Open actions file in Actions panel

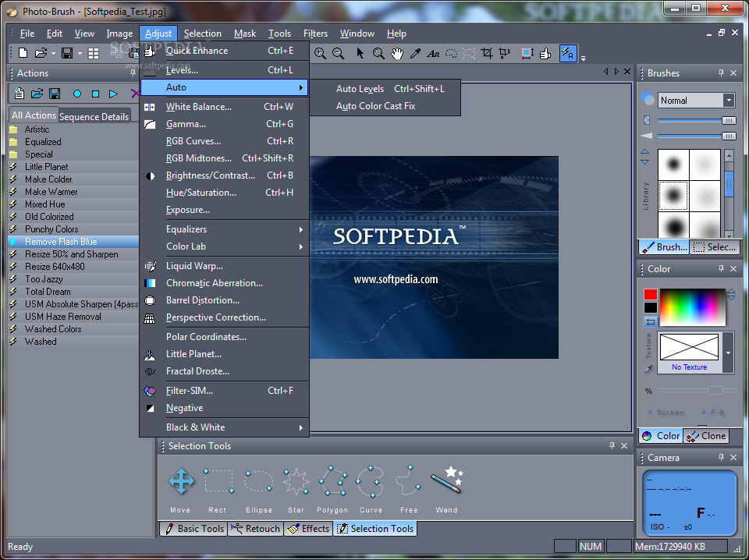[x=37, y=93]
